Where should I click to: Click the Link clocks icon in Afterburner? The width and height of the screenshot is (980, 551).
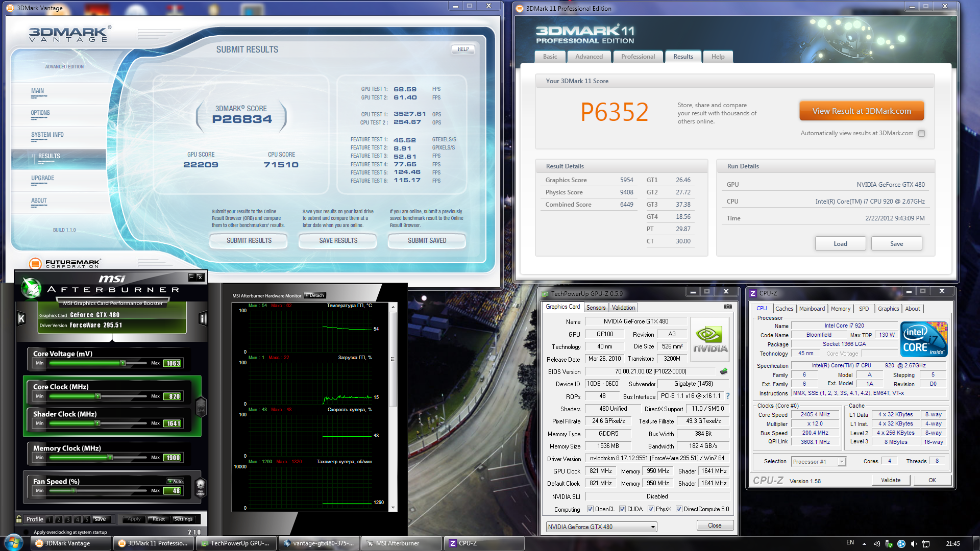pyautogui.click(x=201, y=407)
